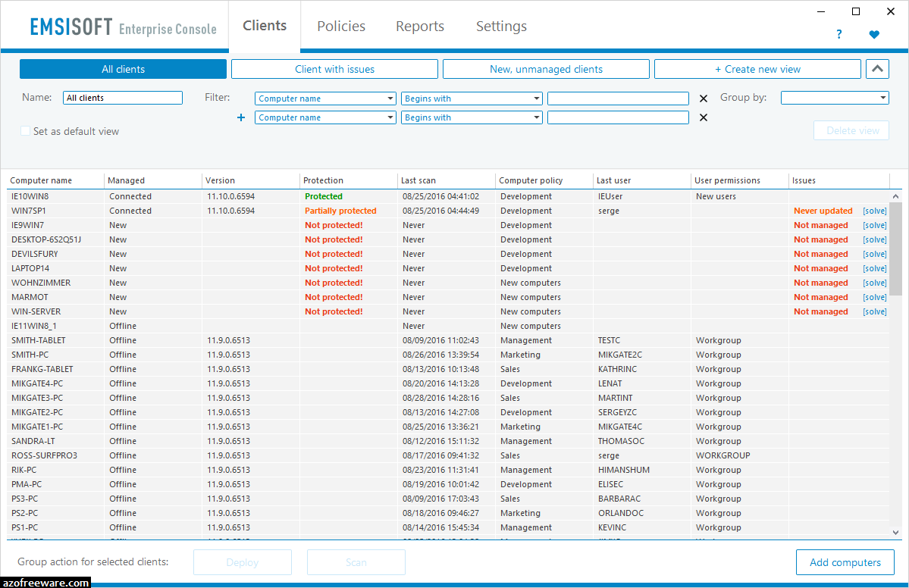Image resolution: width=909 pixels, height=588 pixels.
Task: Click the Add computers button
Action: (845, 562)
